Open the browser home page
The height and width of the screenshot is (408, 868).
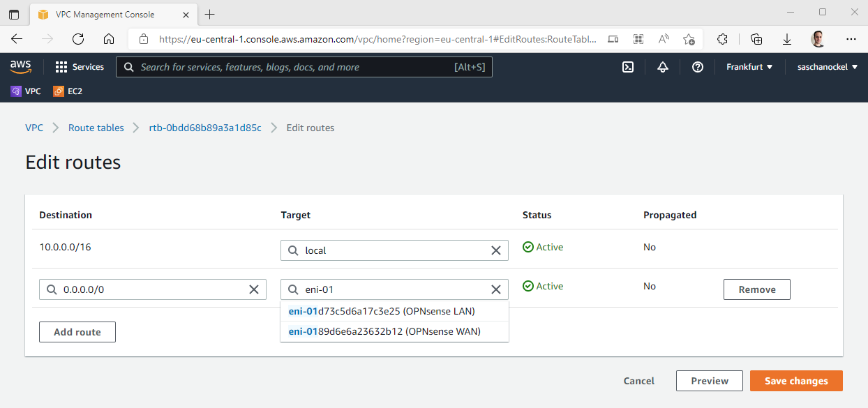click(109, 40)
